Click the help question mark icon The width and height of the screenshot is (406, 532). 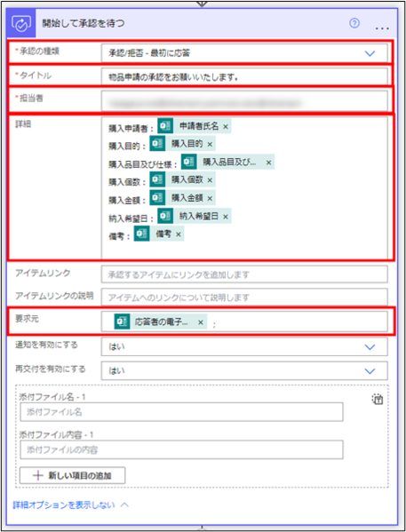pyautogui.click(x=354, y=23)
